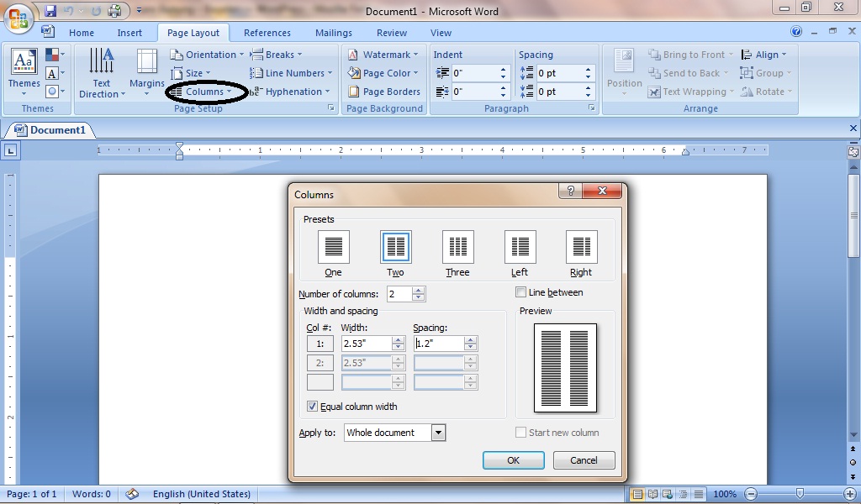Switch to the References tab
Screen dimensions: 861x504
[x=267, y=33]
